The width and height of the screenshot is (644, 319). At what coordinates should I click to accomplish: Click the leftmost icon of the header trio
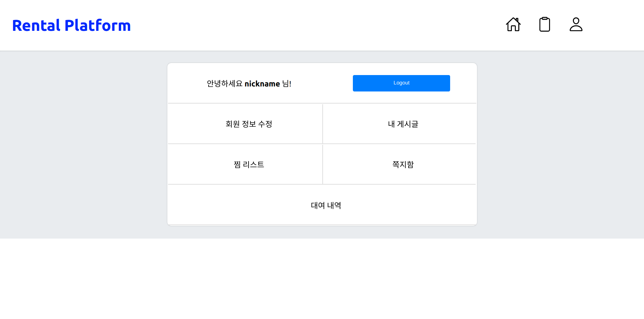point(513,24)
